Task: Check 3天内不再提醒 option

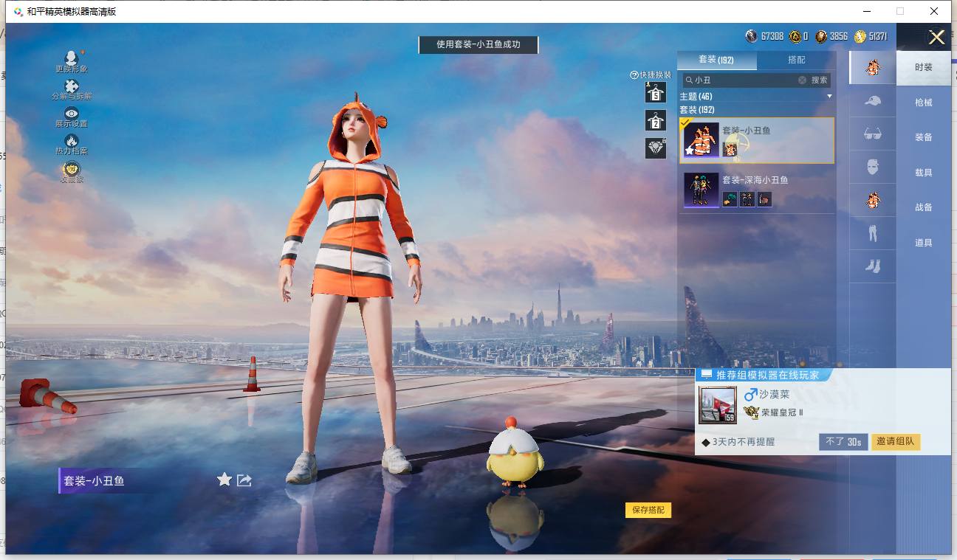Action: pos(706,442)
